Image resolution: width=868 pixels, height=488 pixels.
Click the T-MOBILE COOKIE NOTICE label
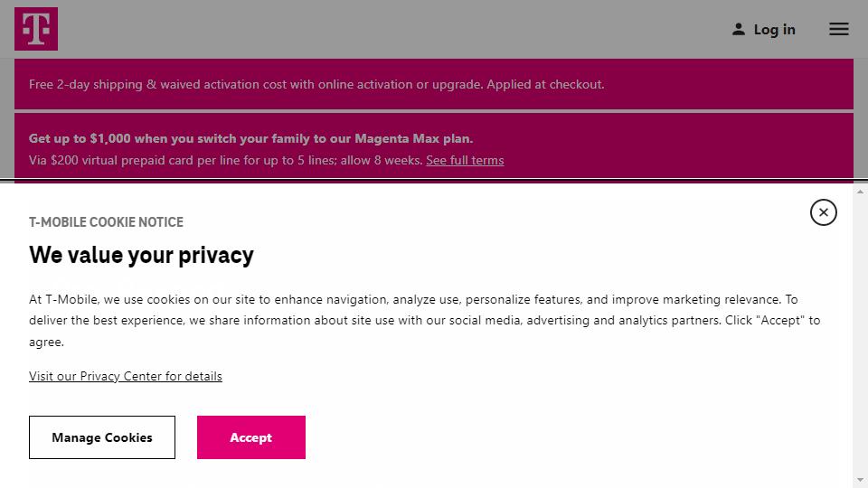[x=106, y=222]
